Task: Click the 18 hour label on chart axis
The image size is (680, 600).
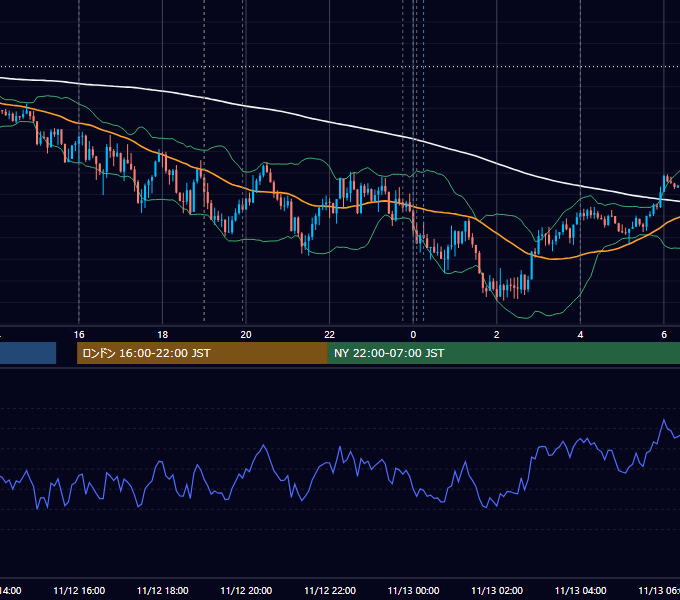Action: click(163, 335)
